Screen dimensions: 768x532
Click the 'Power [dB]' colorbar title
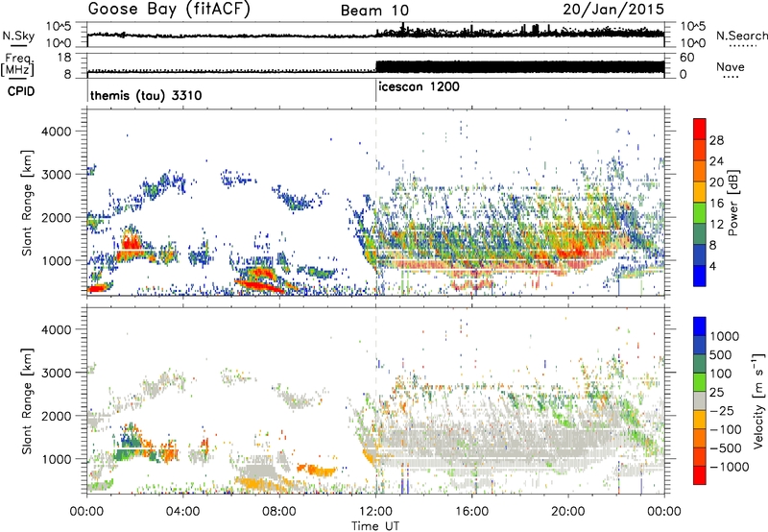coord(732,203)
